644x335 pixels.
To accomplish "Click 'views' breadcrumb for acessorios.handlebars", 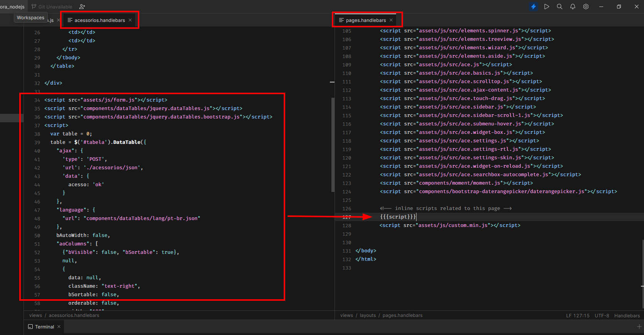I will tap(36, 315).
